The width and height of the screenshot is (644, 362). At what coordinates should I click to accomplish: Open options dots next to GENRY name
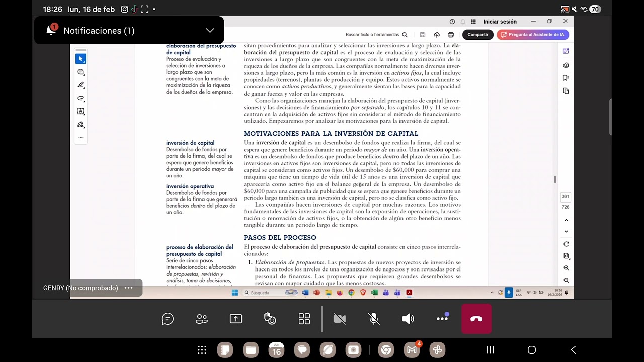pos(128,288)
